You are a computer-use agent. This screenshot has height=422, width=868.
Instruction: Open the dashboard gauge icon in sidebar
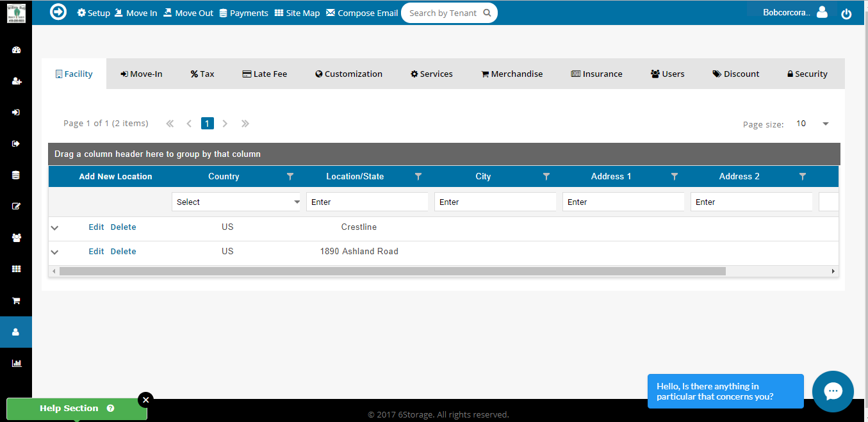pyautogui.click(x=17, y=50)
